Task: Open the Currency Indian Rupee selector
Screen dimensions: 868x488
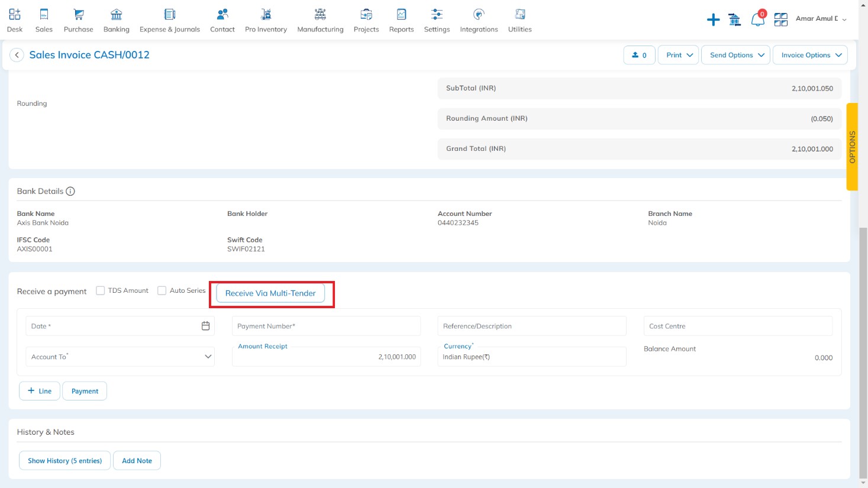Action: click(x=532, y=357)
